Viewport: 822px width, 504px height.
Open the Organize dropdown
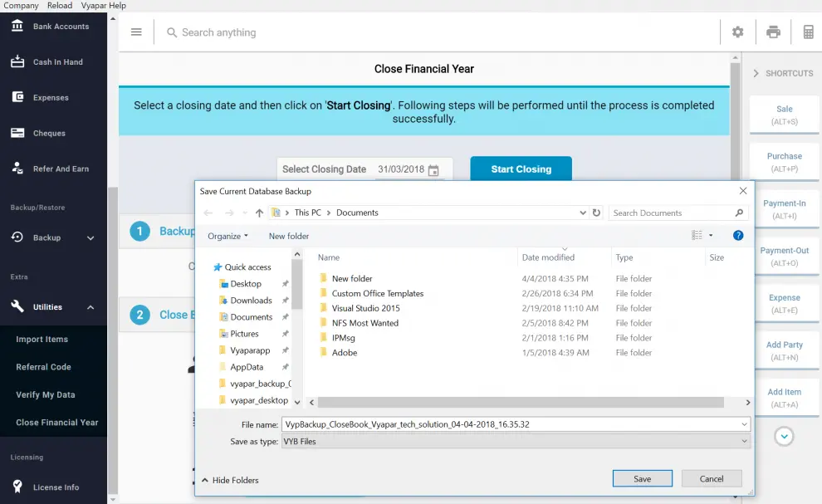click(228, 236)
